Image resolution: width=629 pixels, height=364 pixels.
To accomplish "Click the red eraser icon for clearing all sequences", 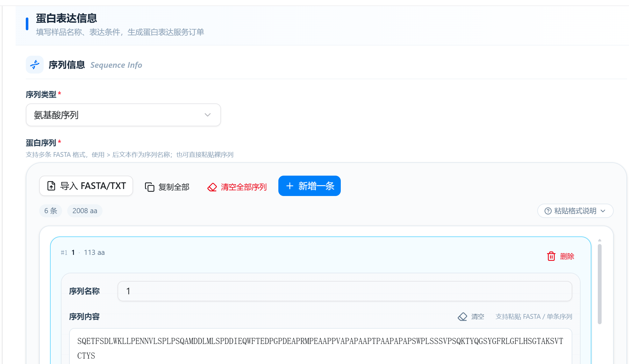I will point(212,187).
